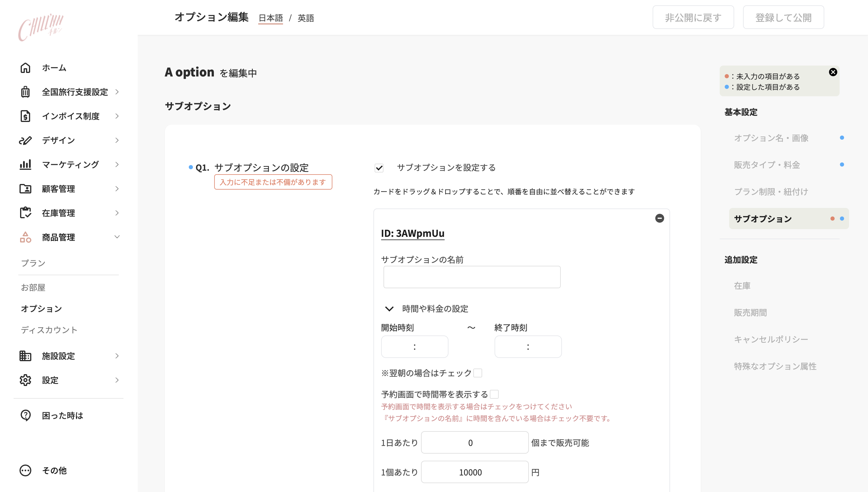This screenshot has width=868, height=492.
Task: Open インボイス制度 via its document icon
Action: 25,116
